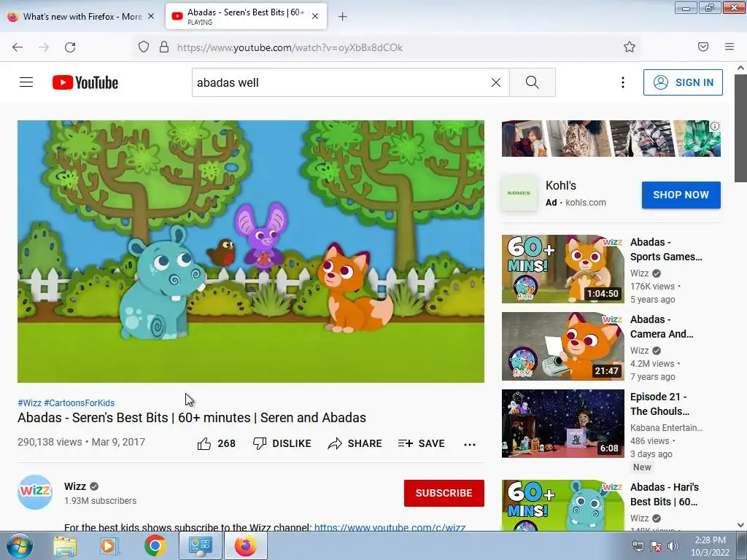Select the Episode 21 - The Ghouls title
747x560 pixels.
tap(659, 404)
